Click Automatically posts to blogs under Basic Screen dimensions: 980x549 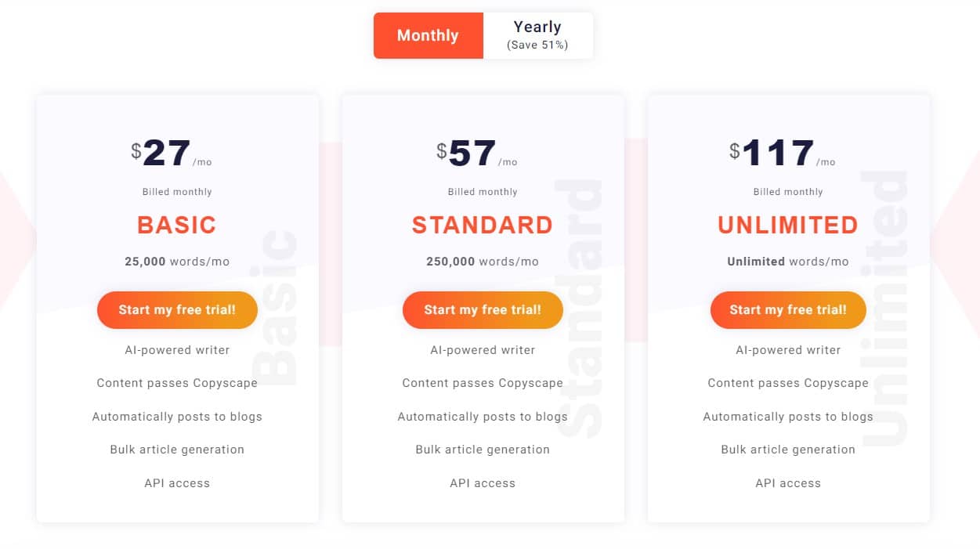(x=177, y=417)
